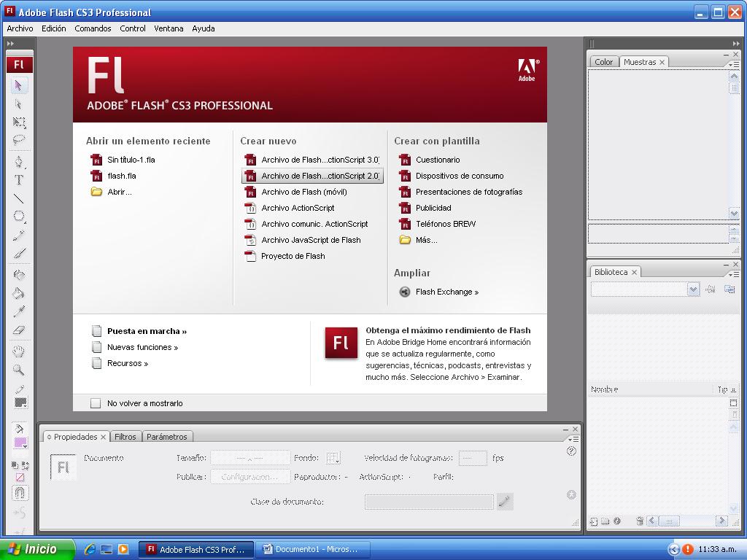This screenshot has width=747, height=560.
Task: Activate the Text tool
Action: click(20, 179)
